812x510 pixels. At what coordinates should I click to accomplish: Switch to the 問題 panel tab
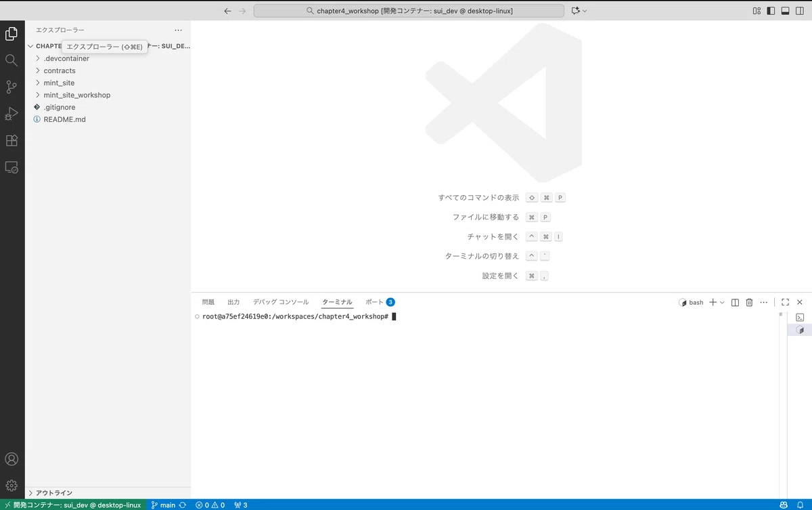[208, 302]
